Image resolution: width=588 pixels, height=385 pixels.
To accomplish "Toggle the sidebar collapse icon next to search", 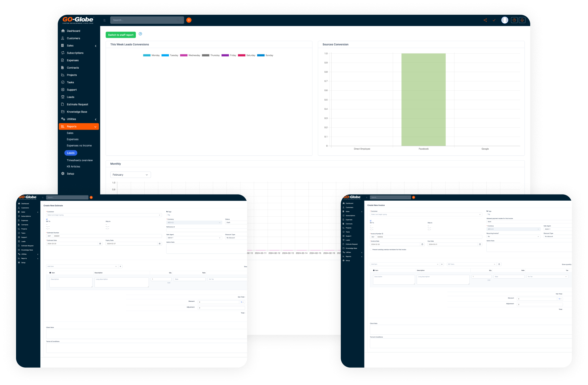I will tap(105, 20).
